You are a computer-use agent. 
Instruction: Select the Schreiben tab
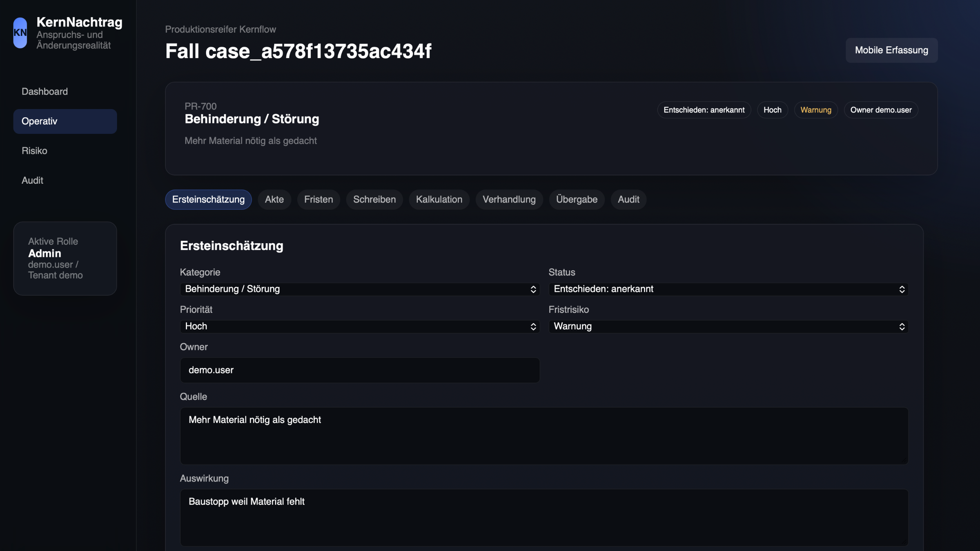click(374, 200)
